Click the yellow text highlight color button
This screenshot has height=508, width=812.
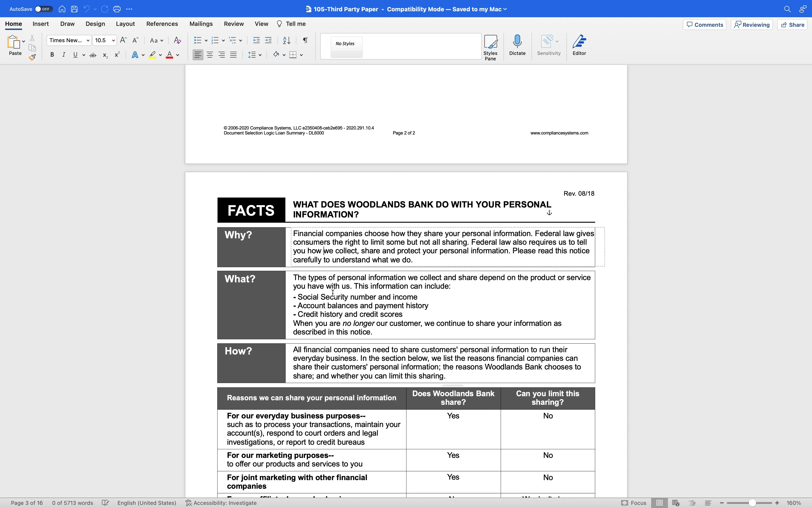(x=153, y=55)
